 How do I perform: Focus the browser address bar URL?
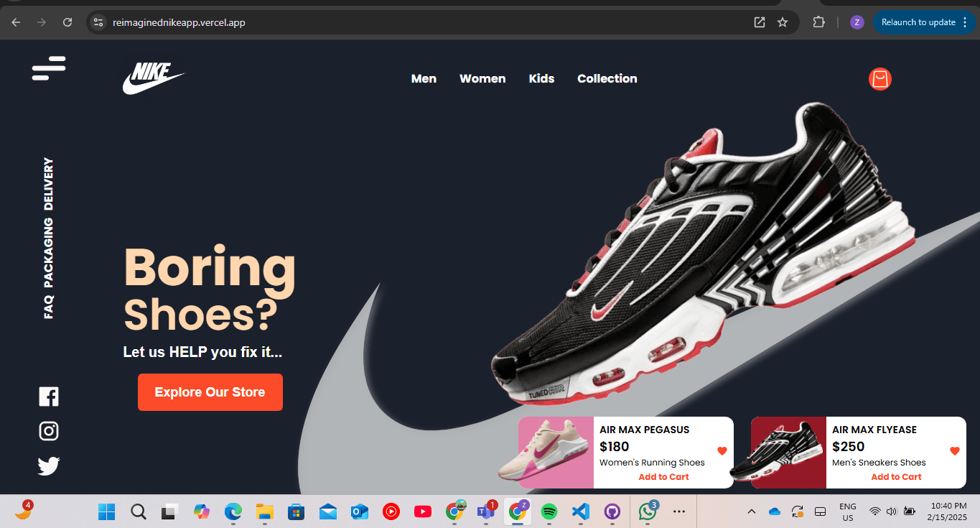pos(179,22)
